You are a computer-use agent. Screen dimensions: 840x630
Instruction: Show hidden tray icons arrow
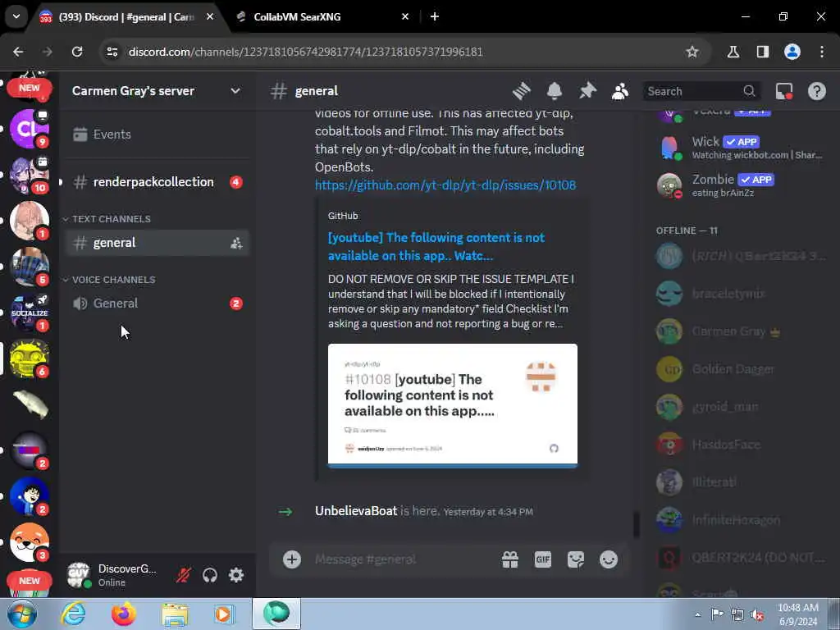click(x=697, y=614)
